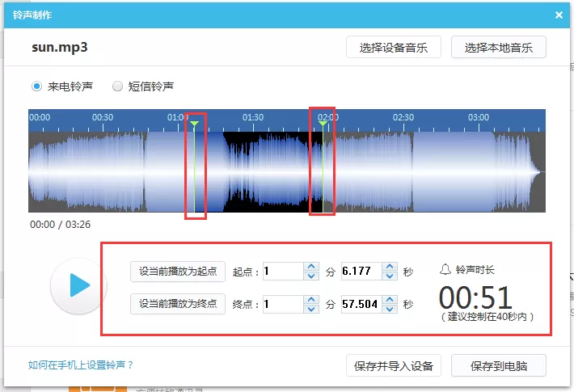Click the 终点 minutes input field
This screenshot has width=574, height=392.
point(283,304)
